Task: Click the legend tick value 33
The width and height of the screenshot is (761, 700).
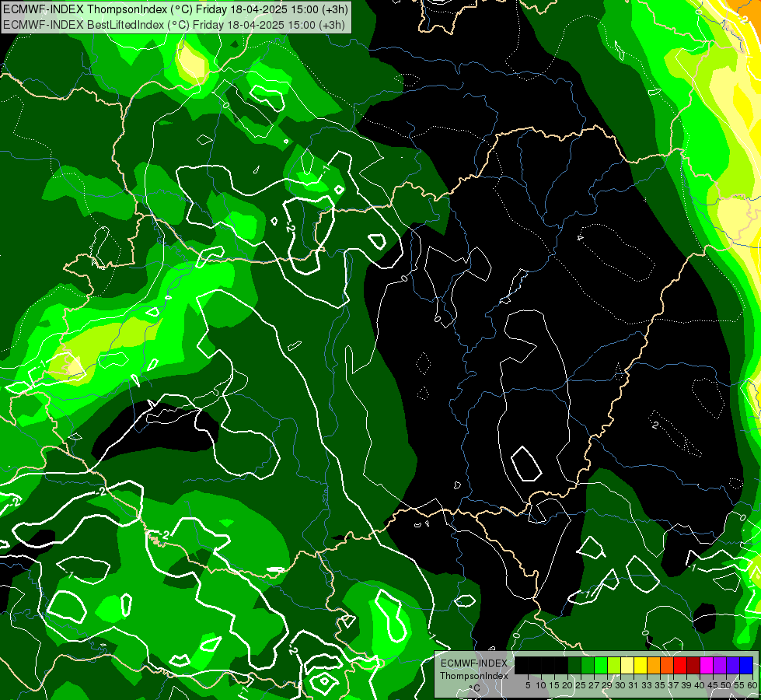Action: 647,685
